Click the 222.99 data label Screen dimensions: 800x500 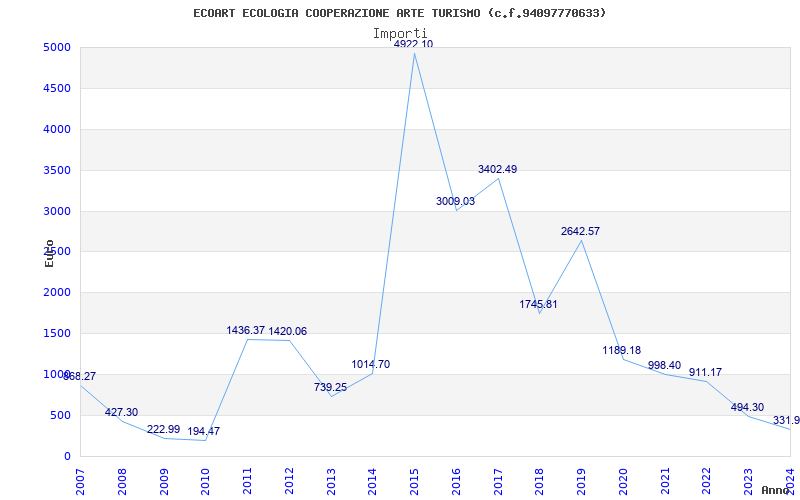pos(163,430)
